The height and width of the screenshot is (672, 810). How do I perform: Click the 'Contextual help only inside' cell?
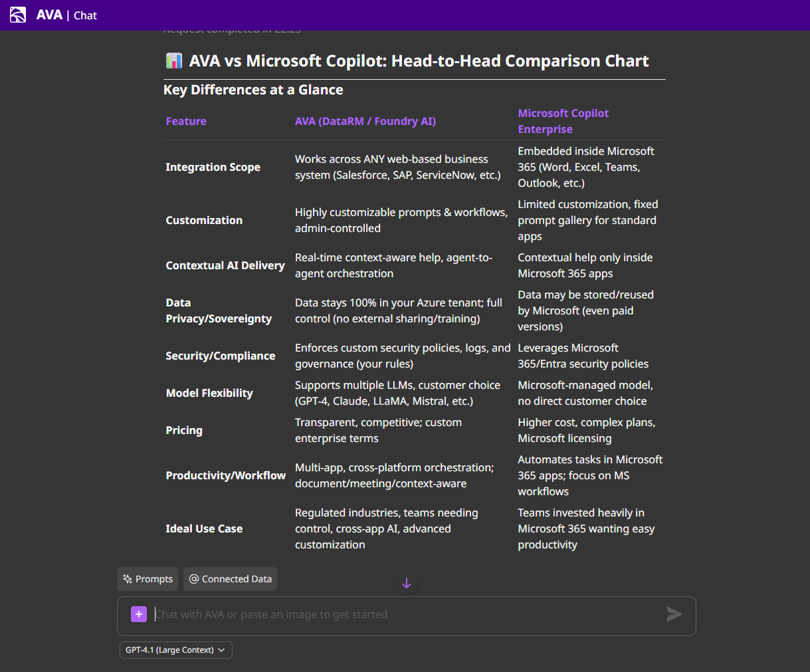pos(585,265)
